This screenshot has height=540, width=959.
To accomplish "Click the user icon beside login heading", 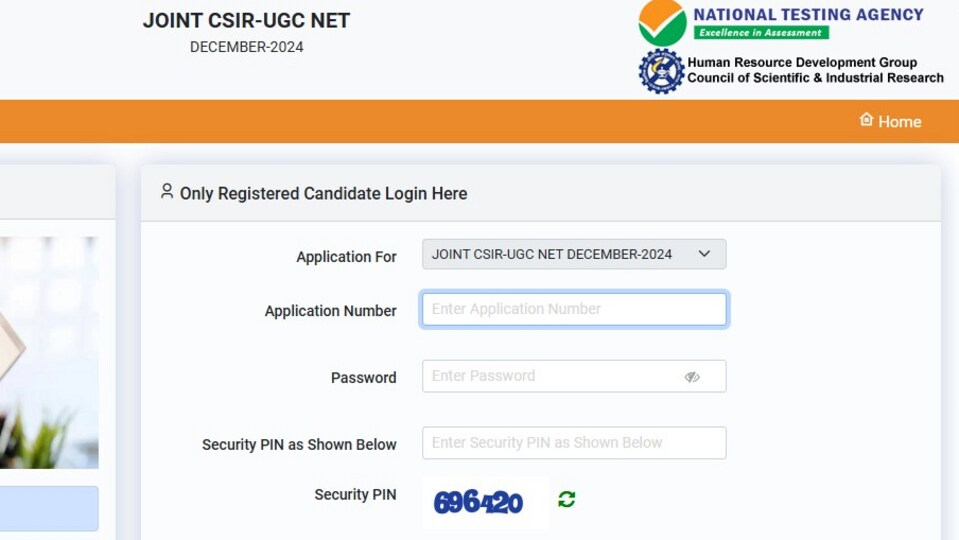I will [x=167, y=191].
